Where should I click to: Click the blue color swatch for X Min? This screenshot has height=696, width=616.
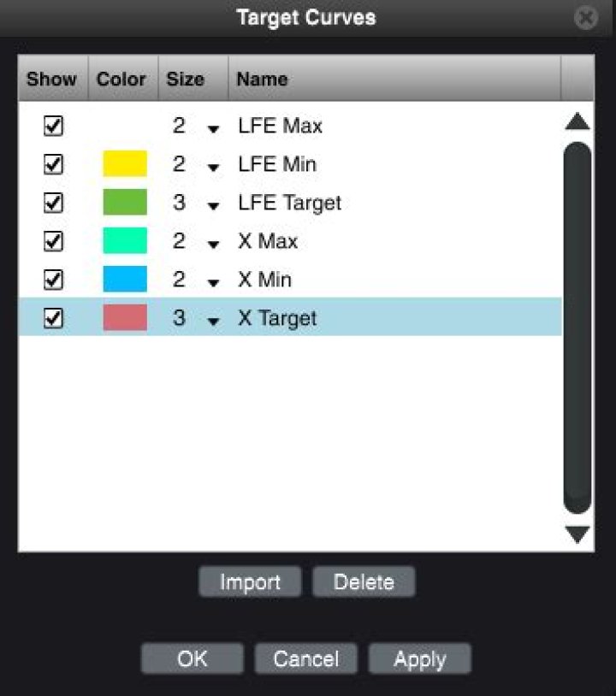(125, 280)
